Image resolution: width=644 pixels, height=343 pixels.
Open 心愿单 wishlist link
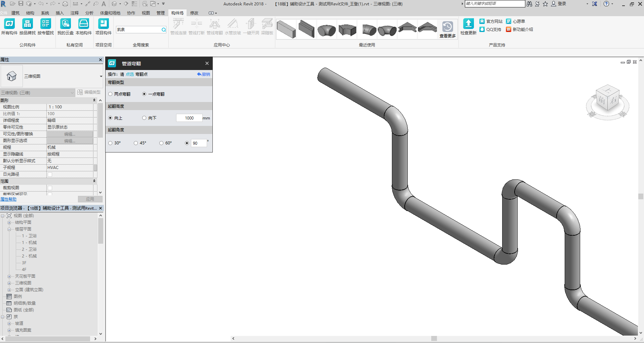coord(516,21)
